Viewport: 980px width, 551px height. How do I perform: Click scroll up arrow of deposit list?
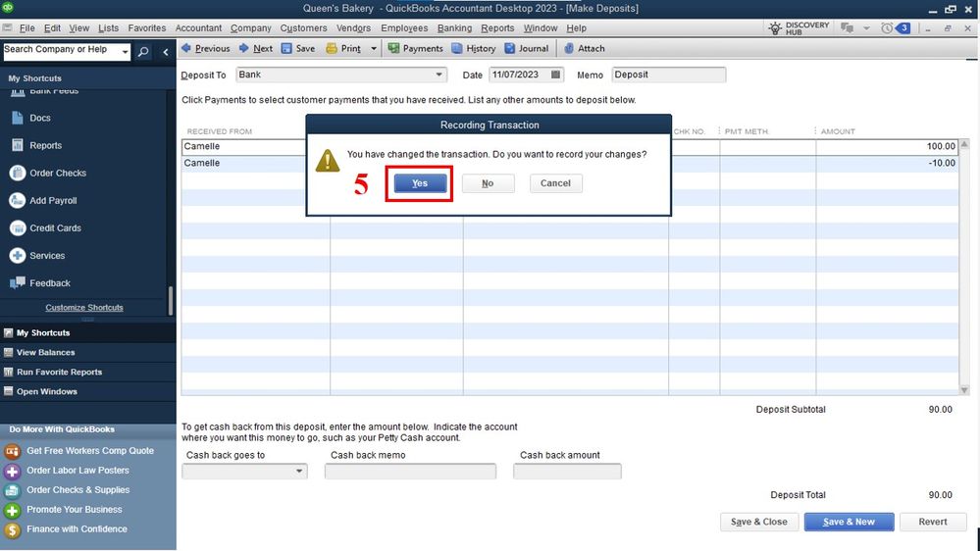point(964,144)
